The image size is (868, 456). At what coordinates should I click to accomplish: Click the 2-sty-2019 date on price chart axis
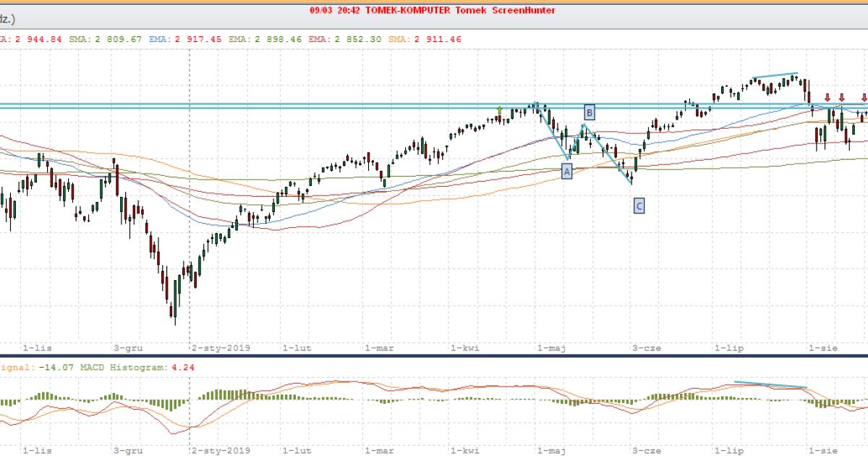[221, 348]
